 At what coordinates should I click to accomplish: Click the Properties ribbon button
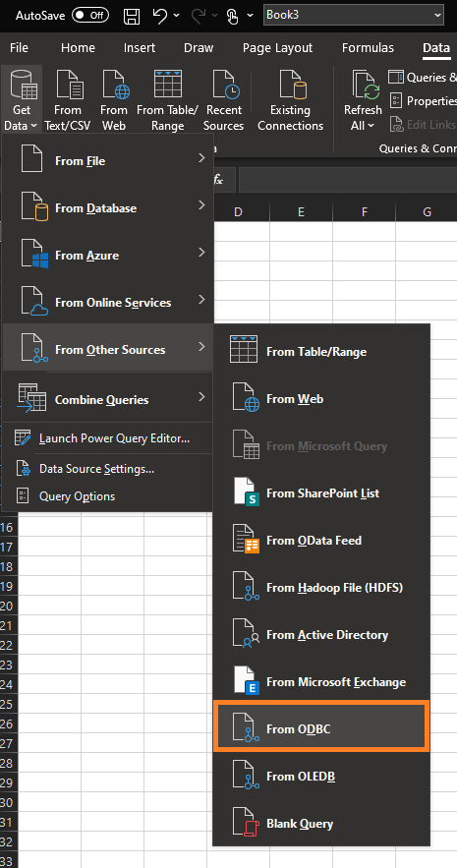click(x=424, y=100)
